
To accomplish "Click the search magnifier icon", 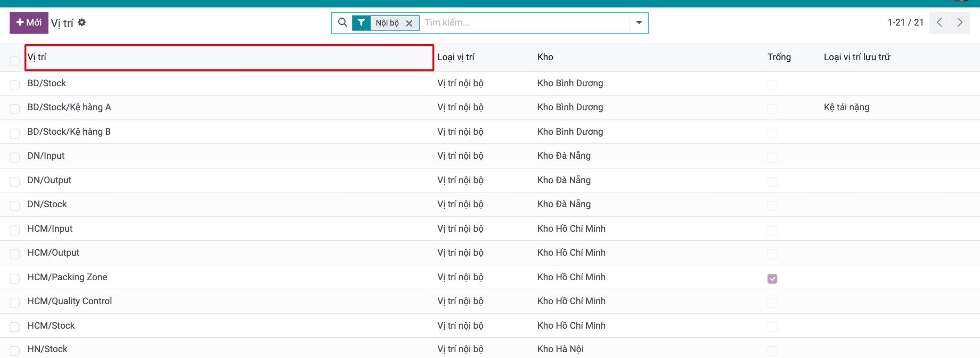I will click(x=342, y=22).
